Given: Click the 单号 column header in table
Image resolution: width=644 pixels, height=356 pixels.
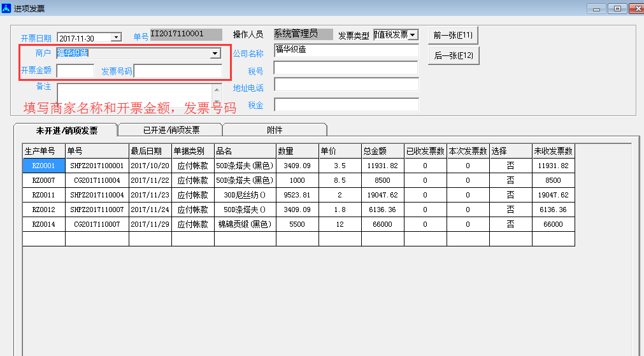Looking at the screenshot, I should [x=97, y=151].
